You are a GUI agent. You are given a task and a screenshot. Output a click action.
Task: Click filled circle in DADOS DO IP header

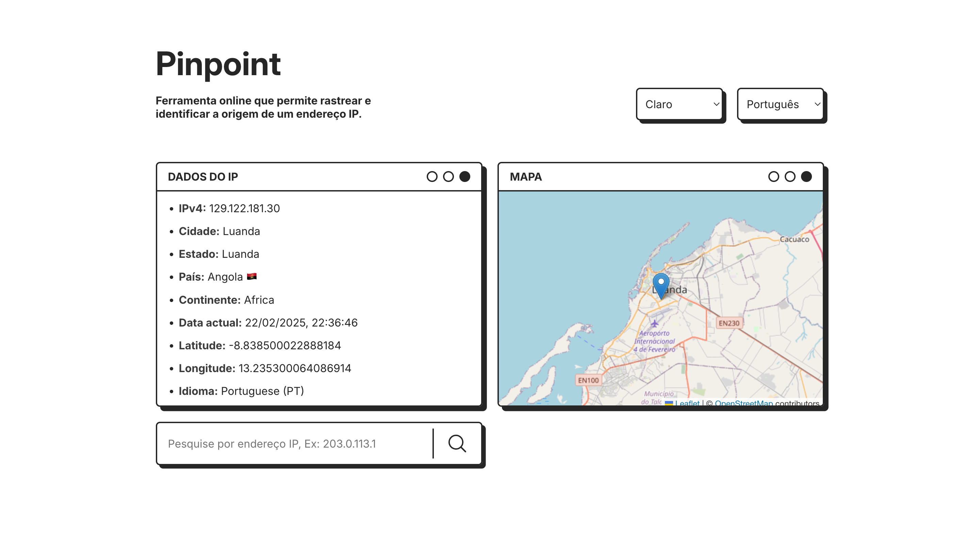pyautogui.click(x=464, y=177)
